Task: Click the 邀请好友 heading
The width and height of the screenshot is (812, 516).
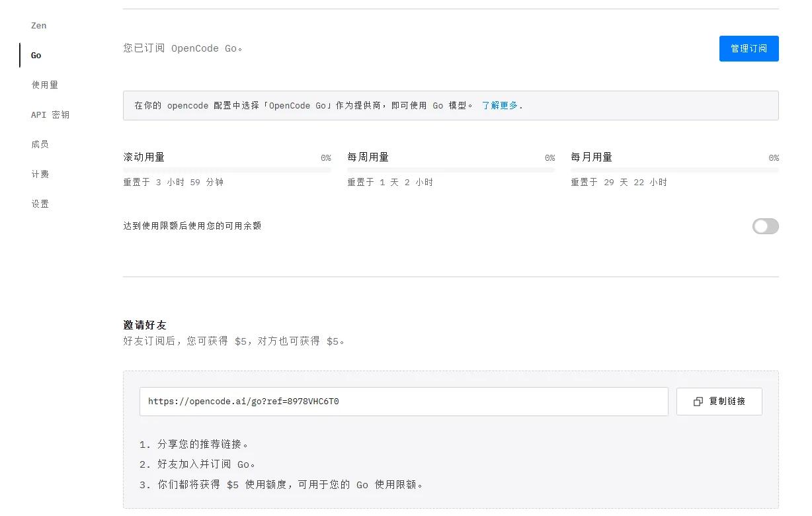Action: (145, 325)
